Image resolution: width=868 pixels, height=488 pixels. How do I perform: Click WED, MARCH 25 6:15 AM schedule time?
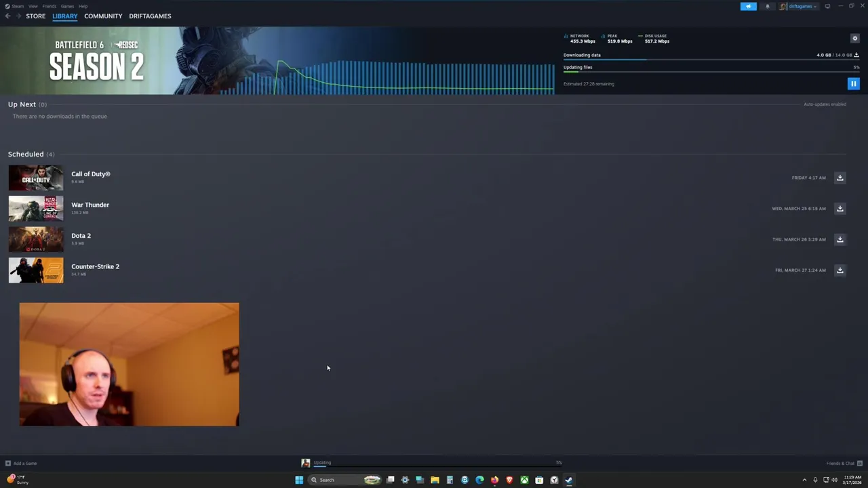(x=799, y=209)
